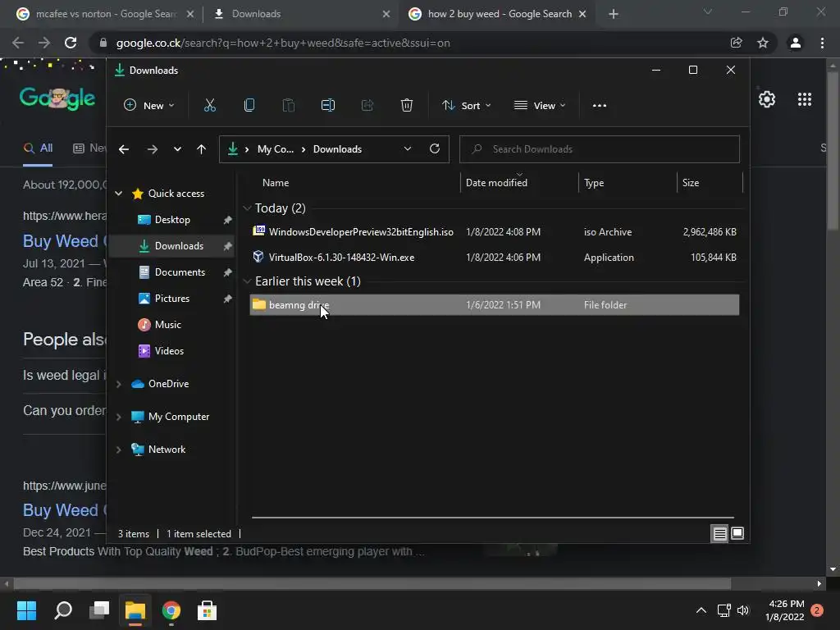The height and width of the screenshot is (630, 840).
Task: Open Windows Start menu
Action: [26, 610]
